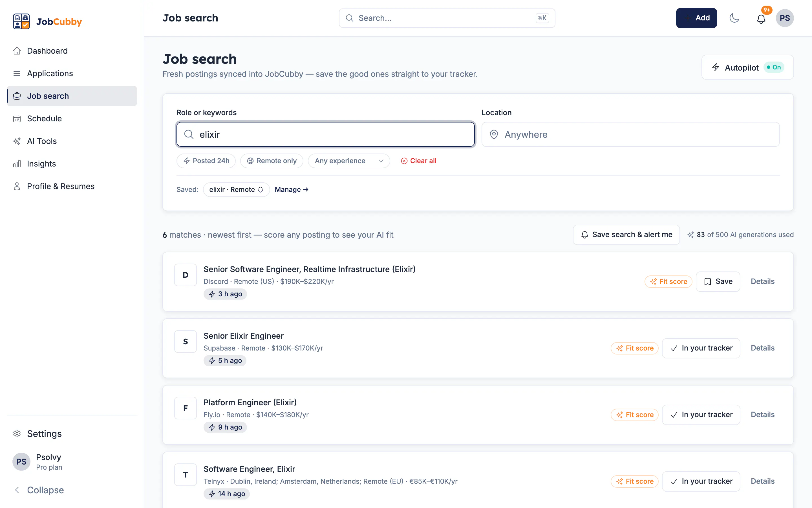Viewport: 812px width, 508px height.
Task: Save the Discord job posting
Action: point(718,282)
